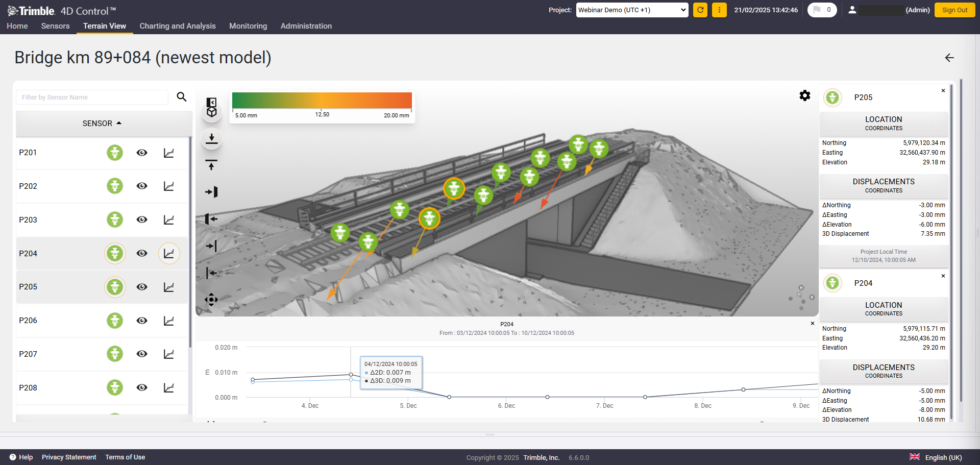Toggle visibility eye for sensor P208
The height and width of the screenshot is (465, 980).
click(x=142, y=387)
